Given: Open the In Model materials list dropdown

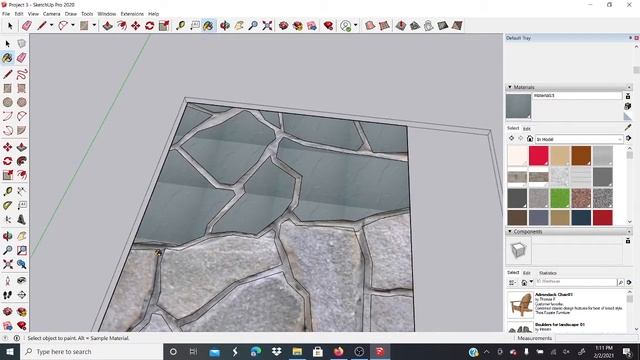Looking at the screenshot, I should click(579, 139).
